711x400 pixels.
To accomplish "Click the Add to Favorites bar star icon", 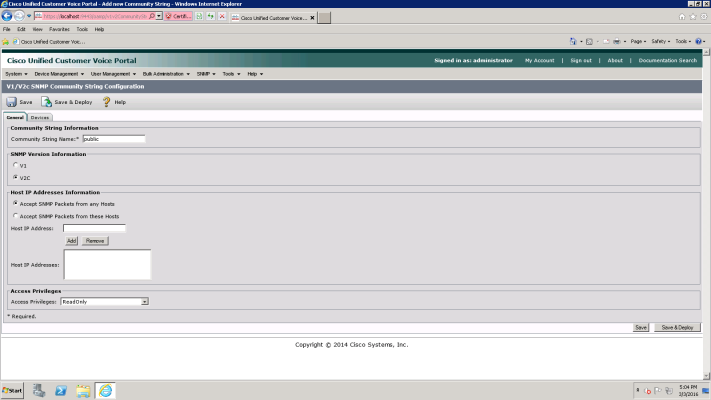I will [5, 42].
